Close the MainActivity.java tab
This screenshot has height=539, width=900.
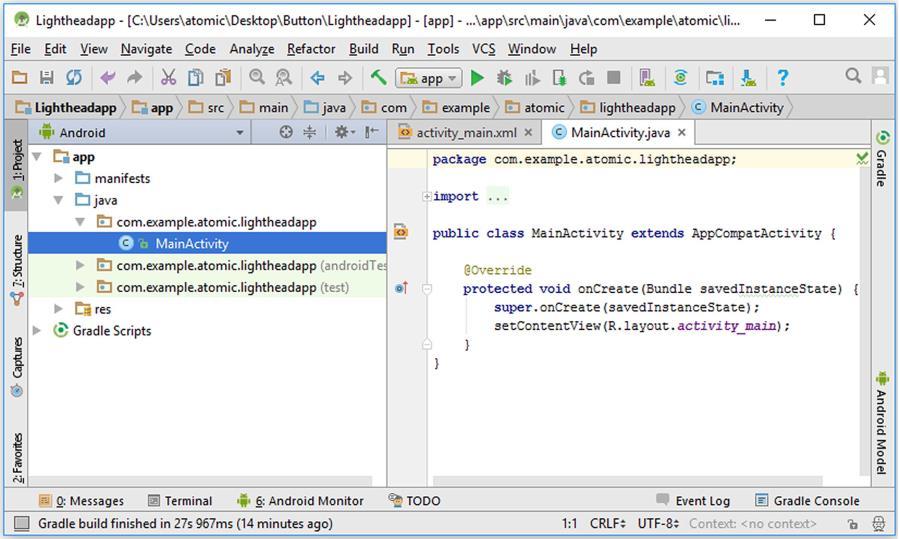click(681, 133)
